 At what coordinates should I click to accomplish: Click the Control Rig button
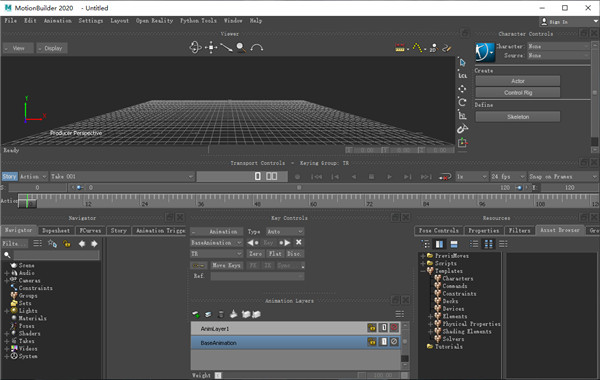pyautogui.click(x=518, y=93)
